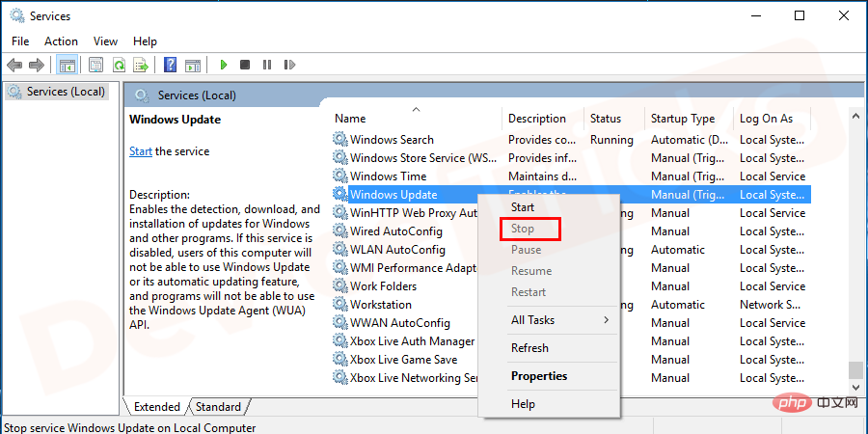868x434 pixels.
Task: Select the WMI Performance Adapter service
Action: (413, 267)
